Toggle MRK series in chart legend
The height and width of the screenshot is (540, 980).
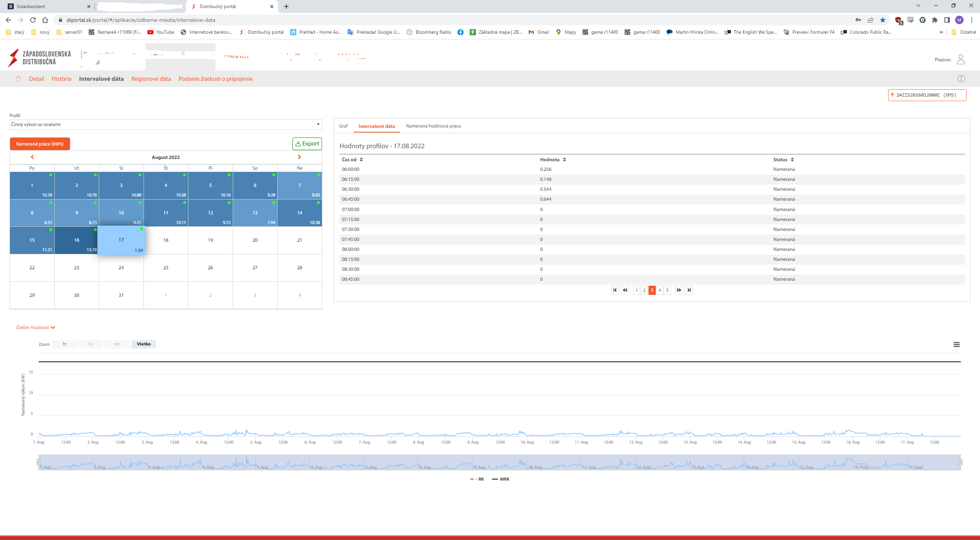[501, 479]
